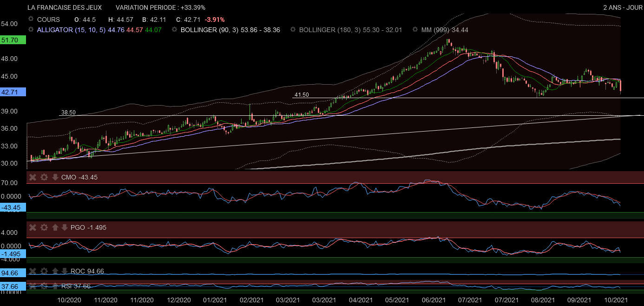Remove the PGO indicator panel

coord(33,227)
